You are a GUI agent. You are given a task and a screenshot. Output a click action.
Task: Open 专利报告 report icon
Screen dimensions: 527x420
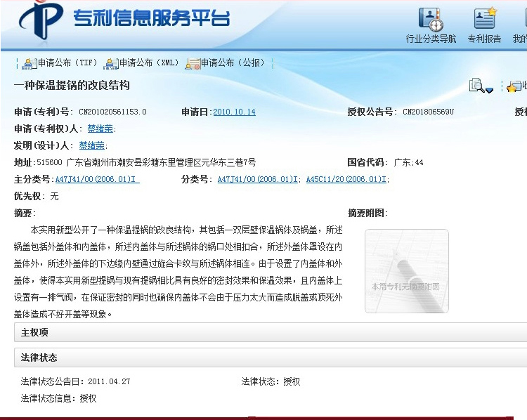[484, 26]
